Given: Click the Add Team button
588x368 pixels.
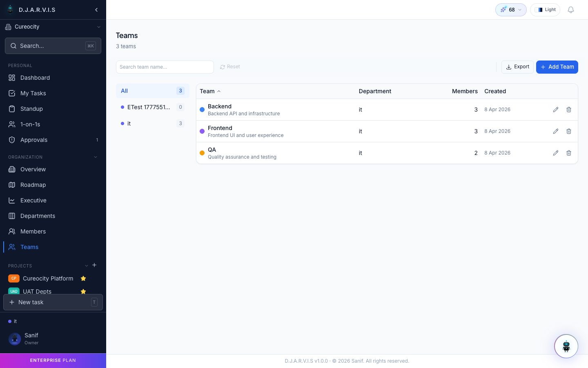Looking at the screenshot, I should click(x=557, y=67).
